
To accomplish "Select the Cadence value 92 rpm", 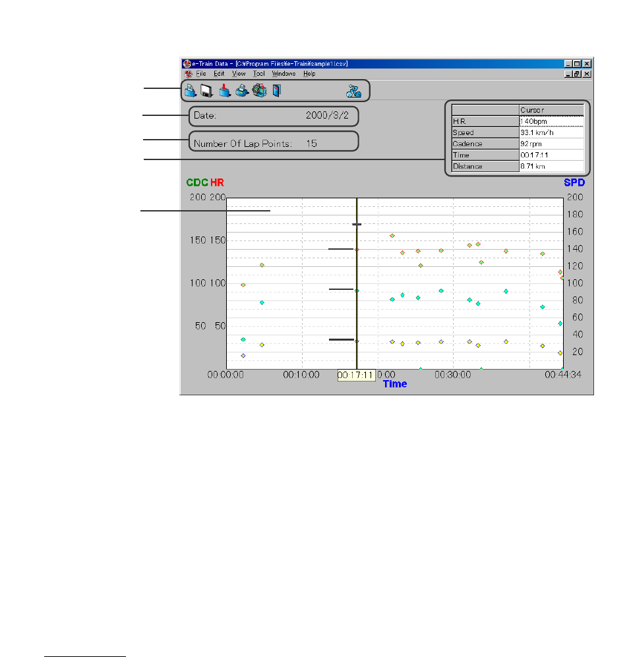I will (551, 144).
